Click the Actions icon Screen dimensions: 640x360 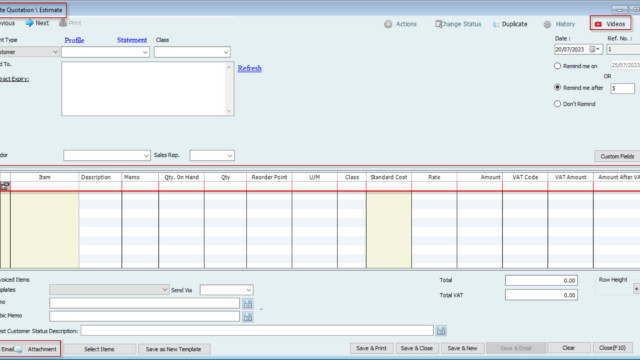388,24
